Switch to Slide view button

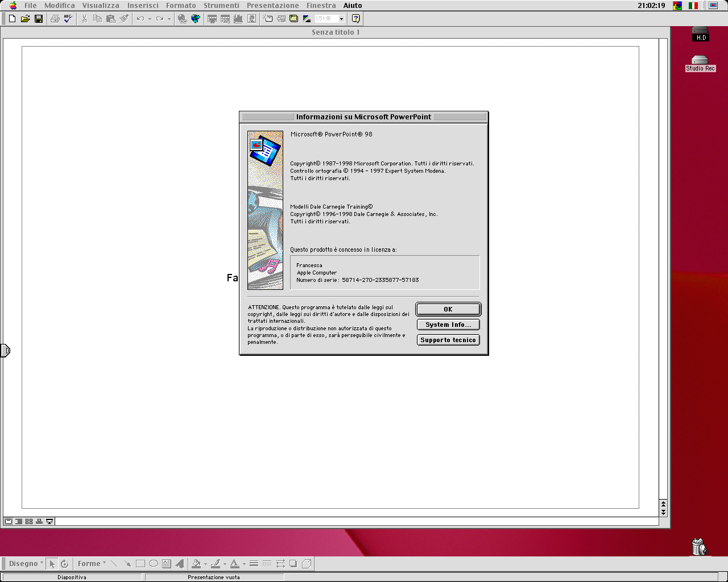9,521
